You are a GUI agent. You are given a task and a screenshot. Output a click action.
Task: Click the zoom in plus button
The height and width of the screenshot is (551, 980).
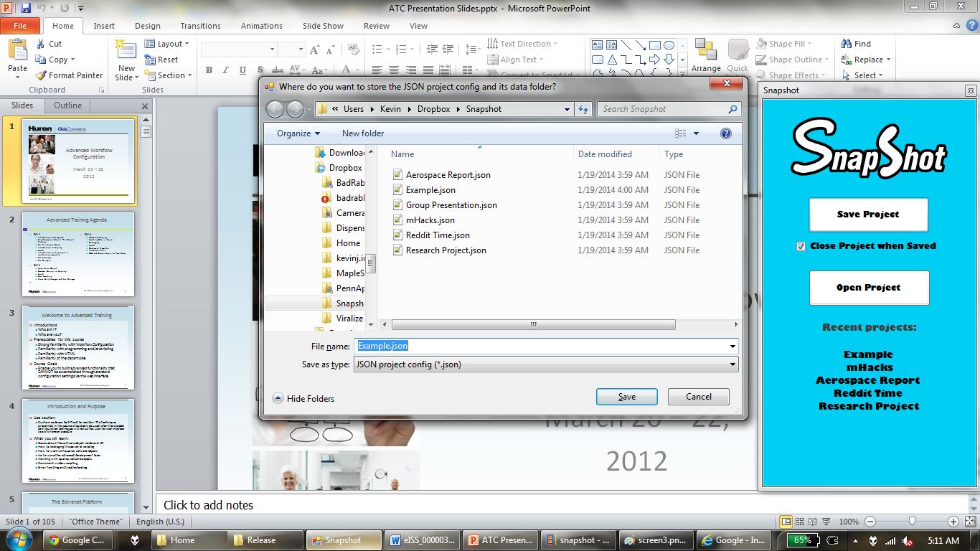pos(953,522)
